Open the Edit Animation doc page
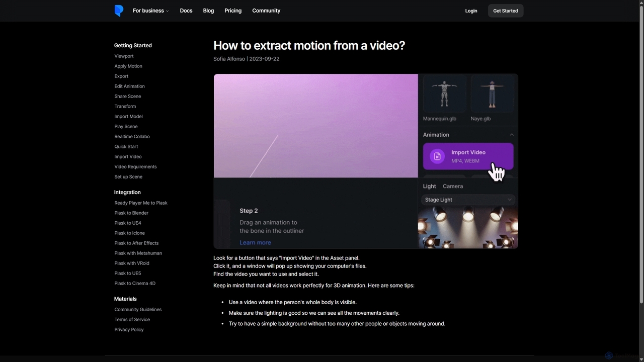The height and width of the screenshot is (362, 644). 129,86
